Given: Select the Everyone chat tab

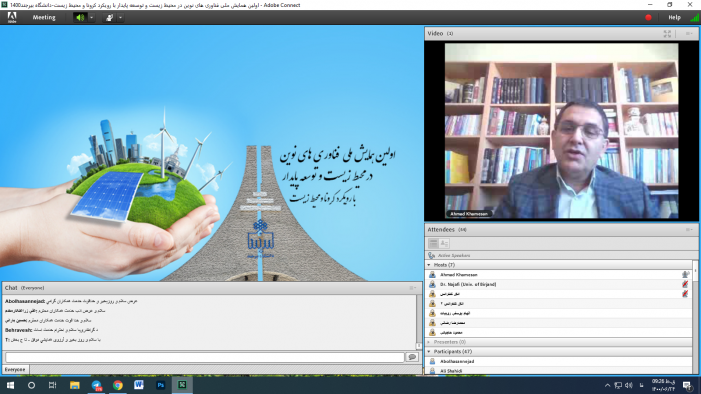Looking at the screenshot, I should click(15, 369).
